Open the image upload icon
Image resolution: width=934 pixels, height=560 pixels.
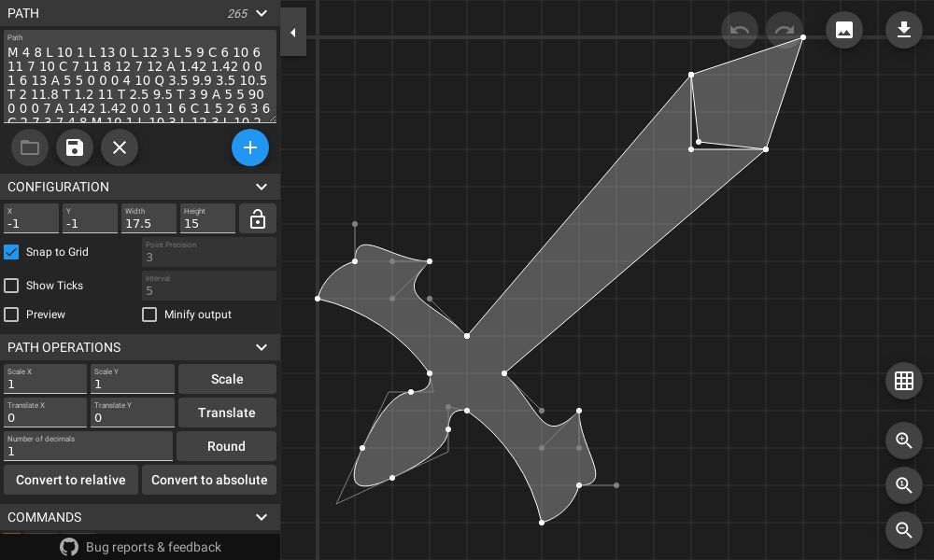[x=844, y=30]
